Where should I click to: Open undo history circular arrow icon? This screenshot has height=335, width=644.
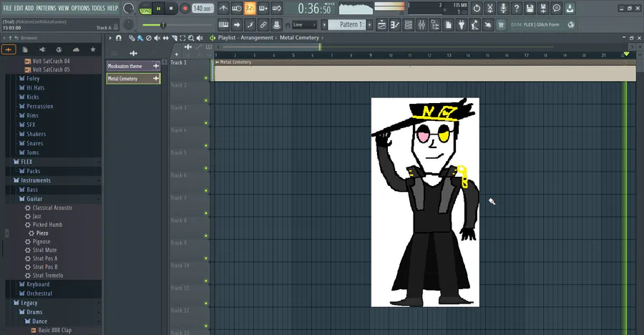[477, 8]
